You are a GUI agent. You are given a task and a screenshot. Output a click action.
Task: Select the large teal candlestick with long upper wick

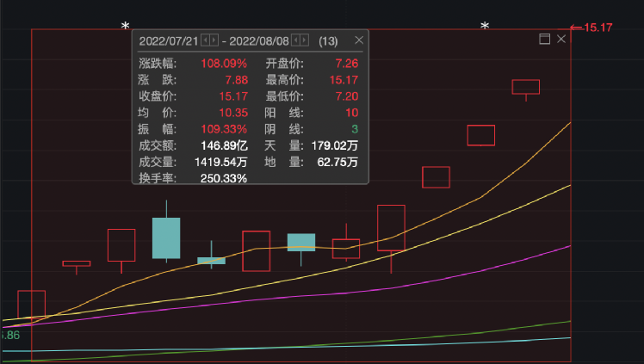pos(166,238)
